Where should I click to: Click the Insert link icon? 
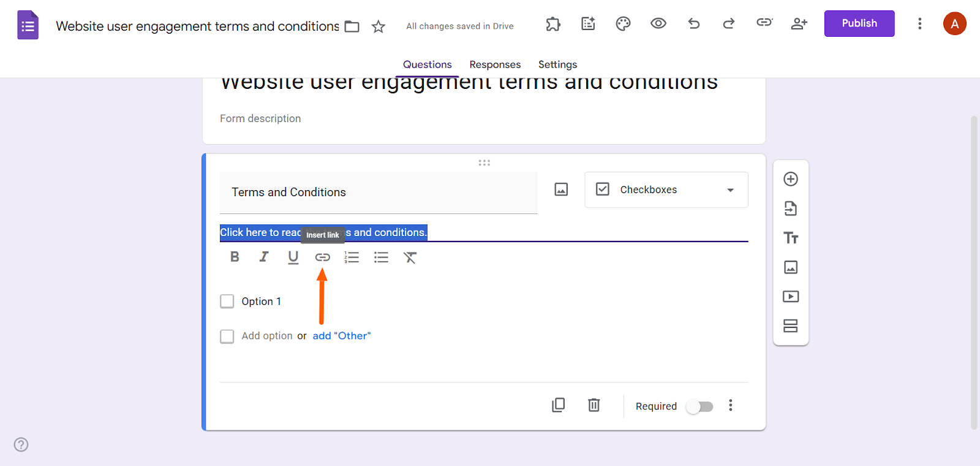click(x=323, y=258)
